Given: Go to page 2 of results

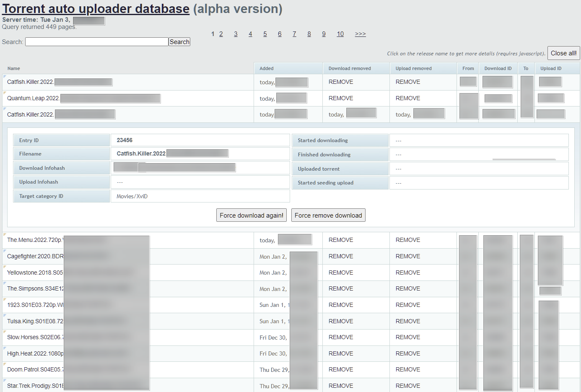Looking at the screenshot, I should coord(221,34).
